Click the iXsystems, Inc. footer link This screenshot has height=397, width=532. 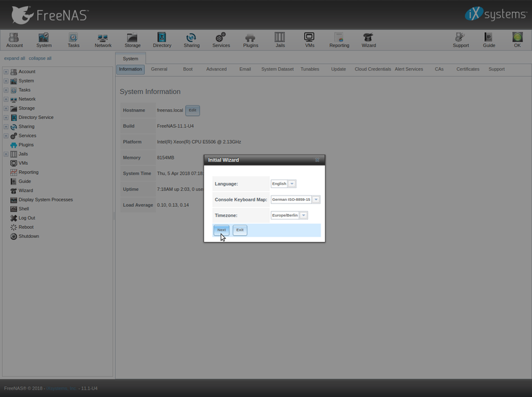point(61,388)
